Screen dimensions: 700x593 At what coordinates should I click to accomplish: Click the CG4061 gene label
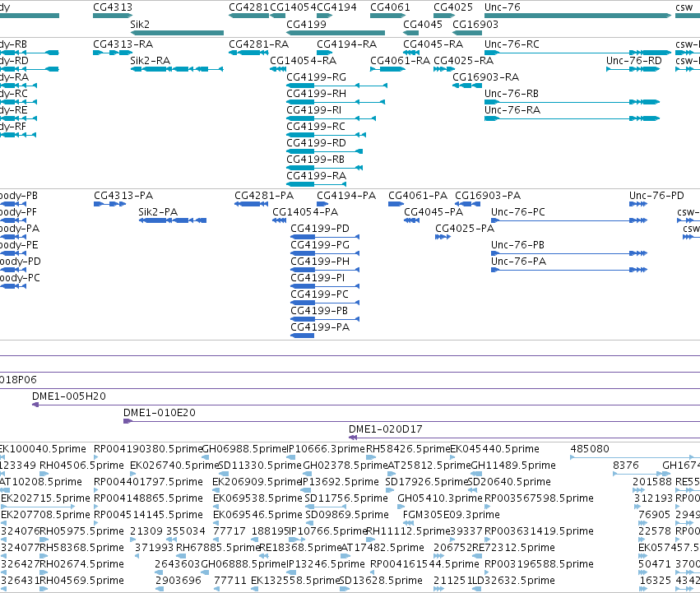[390, 7]
